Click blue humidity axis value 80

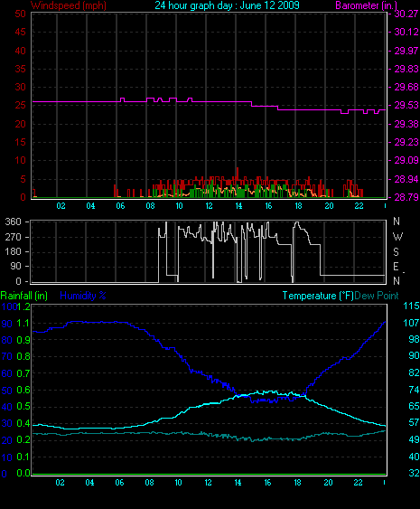pos(7,340)
